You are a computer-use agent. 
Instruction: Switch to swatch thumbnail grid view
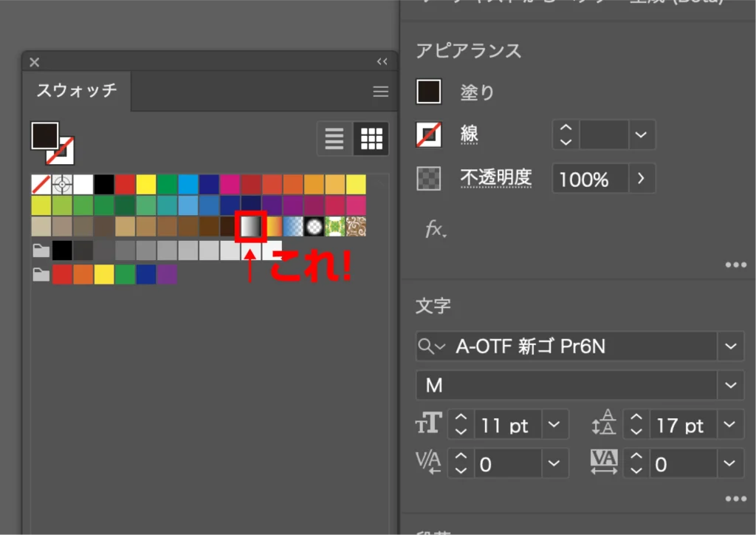pyautogui.click(x=371, y=138)
